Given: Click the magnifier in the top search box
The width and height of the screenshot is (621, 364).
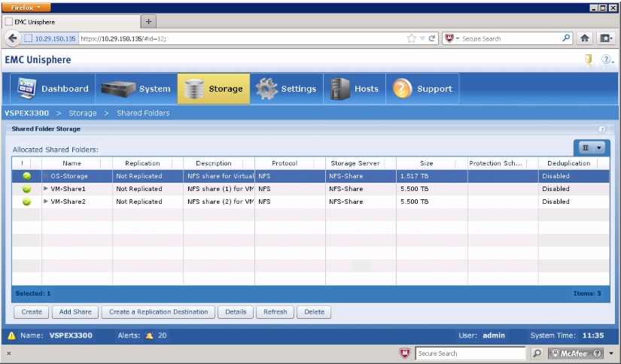Looking at the screenshot, I should tap(566, 38).
